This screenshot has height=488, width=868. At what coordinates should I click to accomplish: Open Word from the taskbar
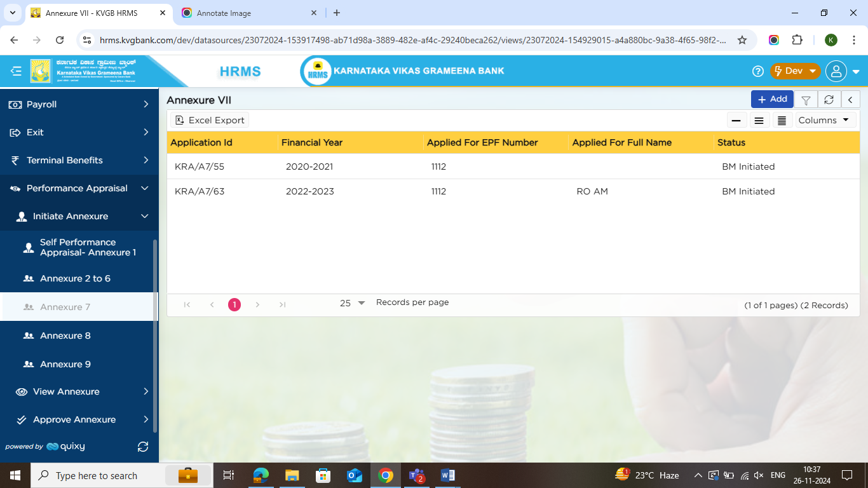(x=448, y=475)
